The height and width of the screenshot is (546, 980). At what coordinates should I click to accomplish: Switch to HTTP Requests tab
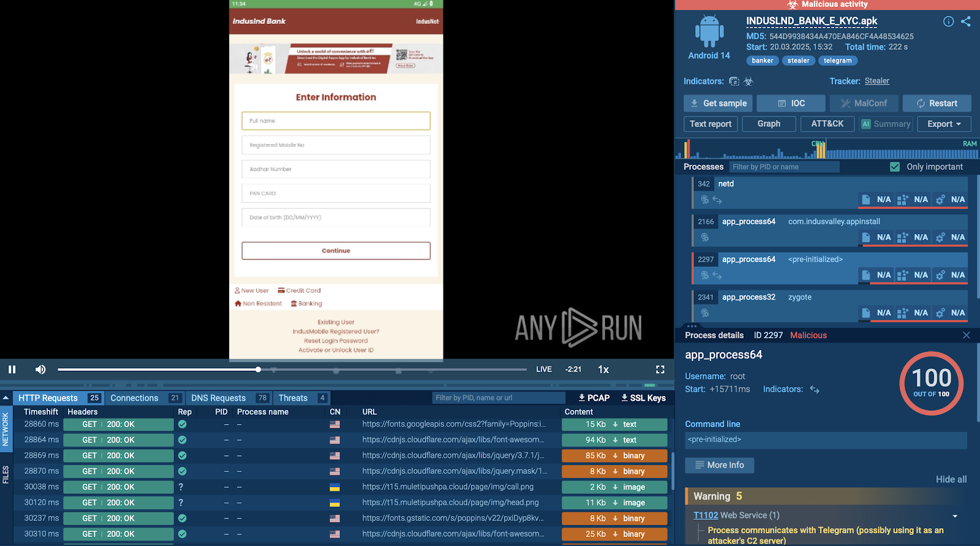(x=59, y=398)
